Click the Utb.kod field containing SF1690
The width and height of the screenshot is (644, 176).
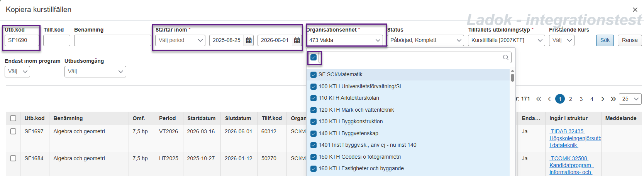[x=22, y=40]
